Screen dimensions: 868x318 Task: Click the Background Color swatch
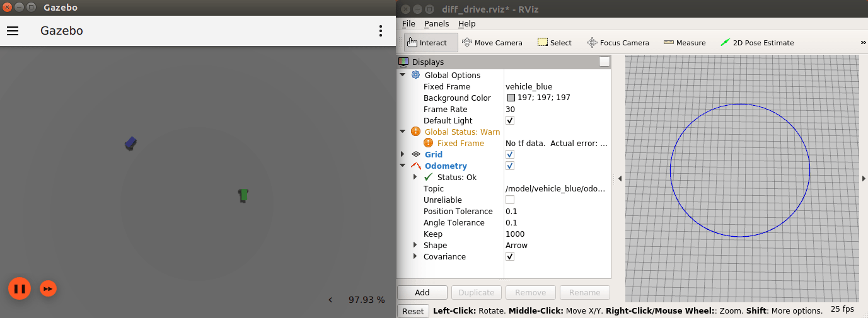point(511,98)
